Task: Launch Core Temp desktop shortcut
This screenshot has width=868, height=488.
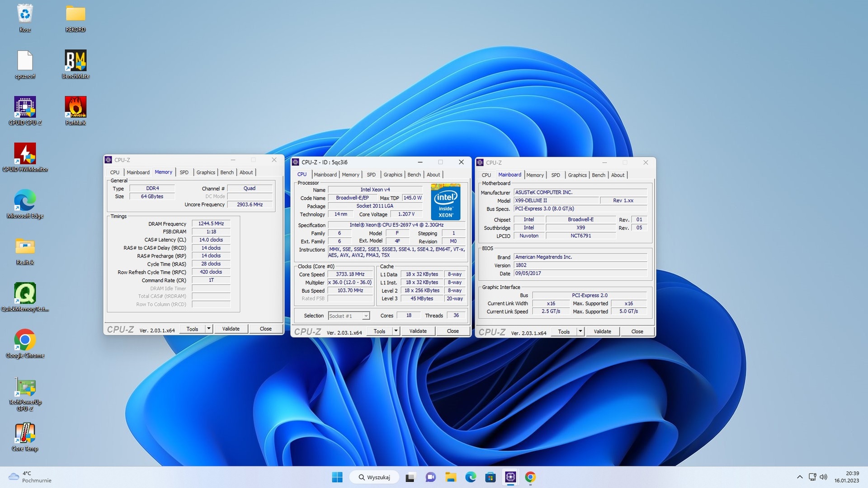Action: 25,437
